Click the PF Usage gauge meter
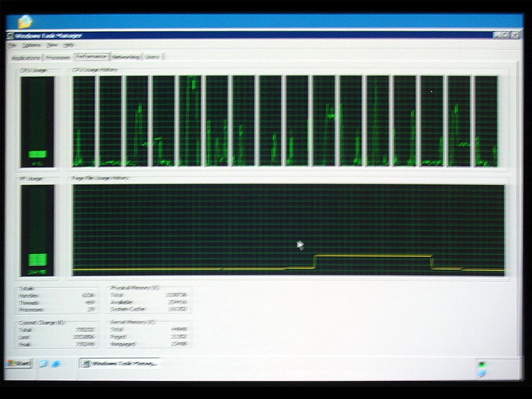Screen dimensions: 532x399 [37, 230]
